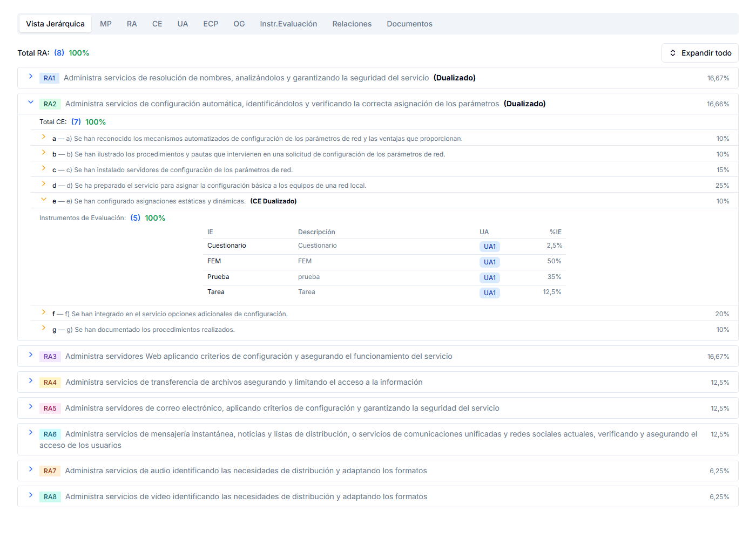Expand the RA4 row chevron

31,381
